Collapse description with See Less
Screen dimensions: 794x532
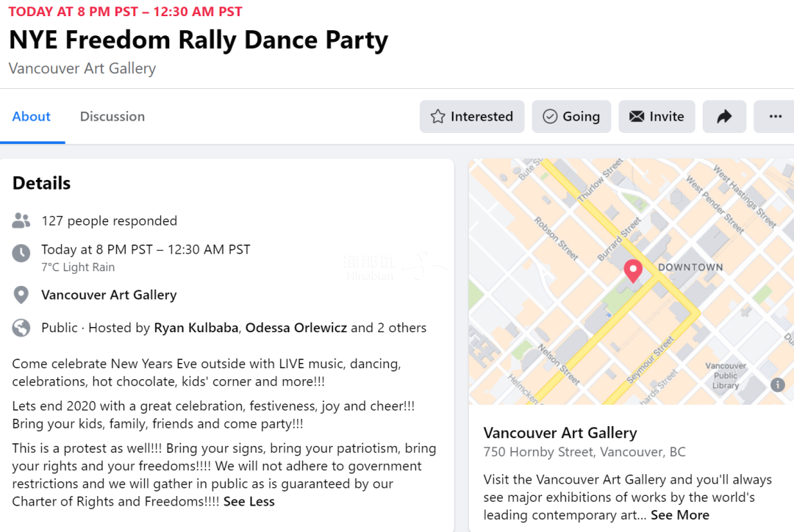[x=249, y=502]
